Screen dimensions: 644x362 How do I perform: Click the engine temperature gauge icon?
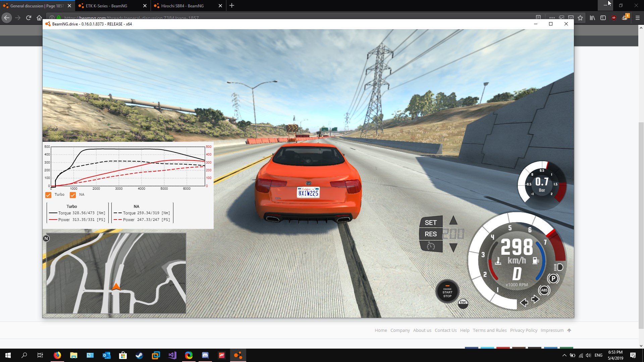[x=498, y=261]
